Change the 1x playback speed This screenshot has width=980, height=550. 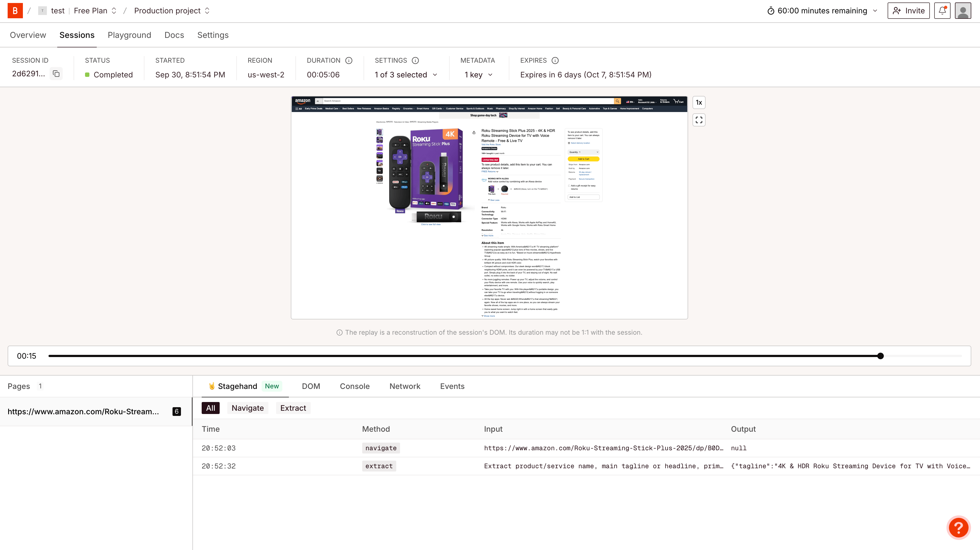(x=699, y=102)
